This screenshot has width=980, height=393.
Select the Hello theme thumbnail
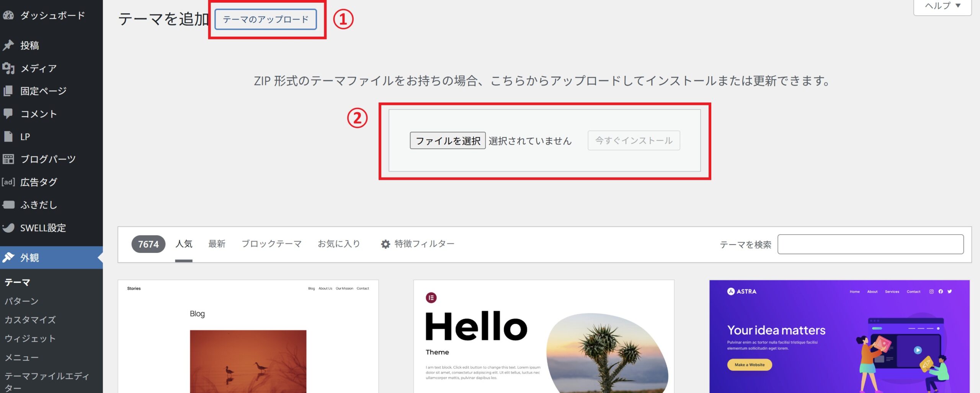pyautogui.click(x=544, y=337)
